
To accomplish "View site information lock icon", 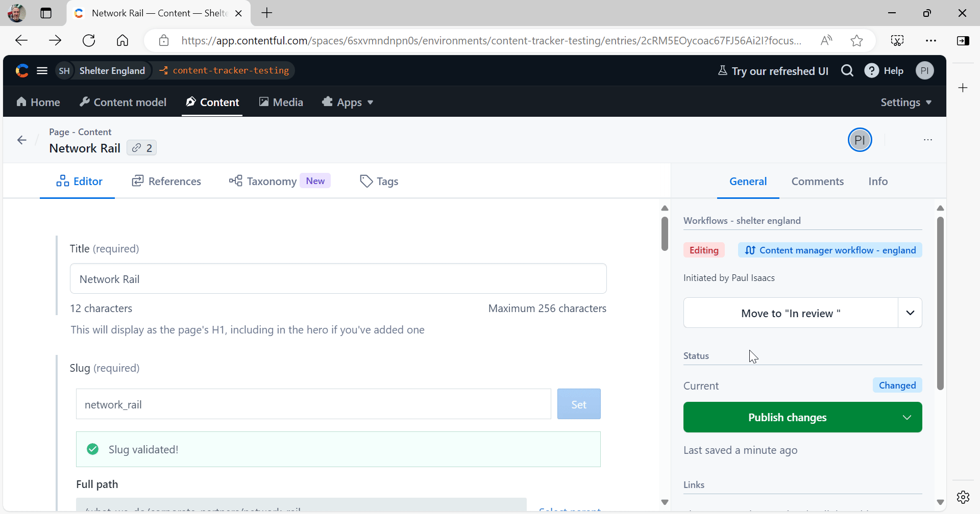I will pyautogui.click(x=164, y=40).
